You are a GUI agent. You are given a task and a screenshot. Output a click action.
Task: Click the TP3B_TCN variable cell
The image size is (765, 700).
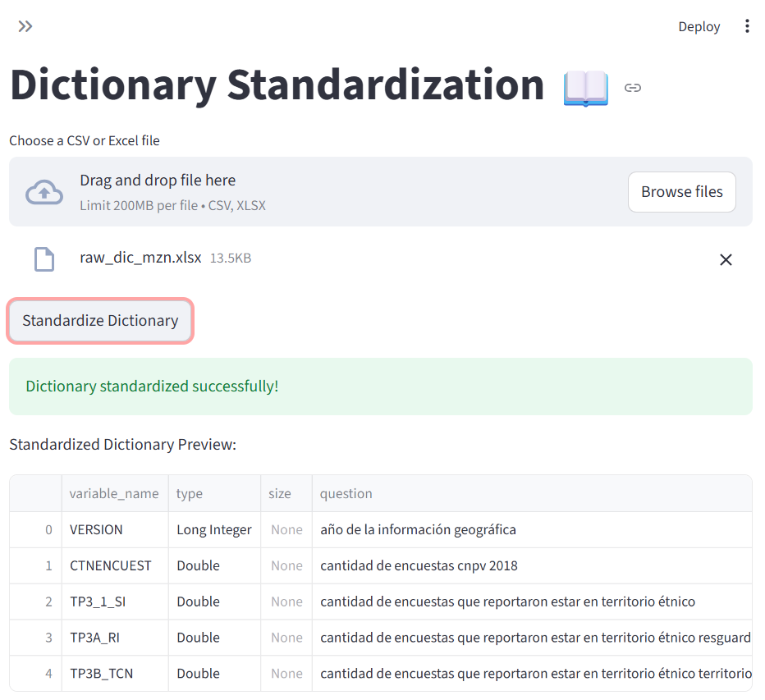102,673
